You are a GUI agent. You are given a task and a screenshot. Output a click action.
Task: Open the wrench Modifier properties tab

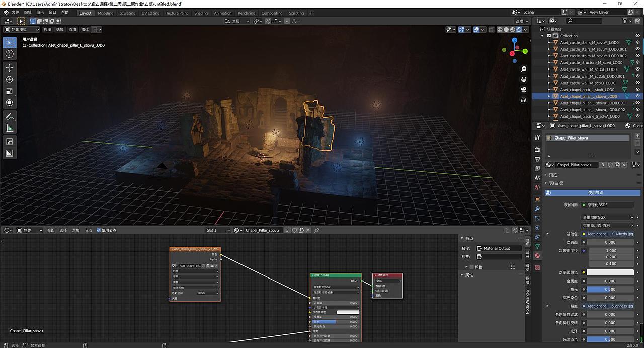click(537, 208)
